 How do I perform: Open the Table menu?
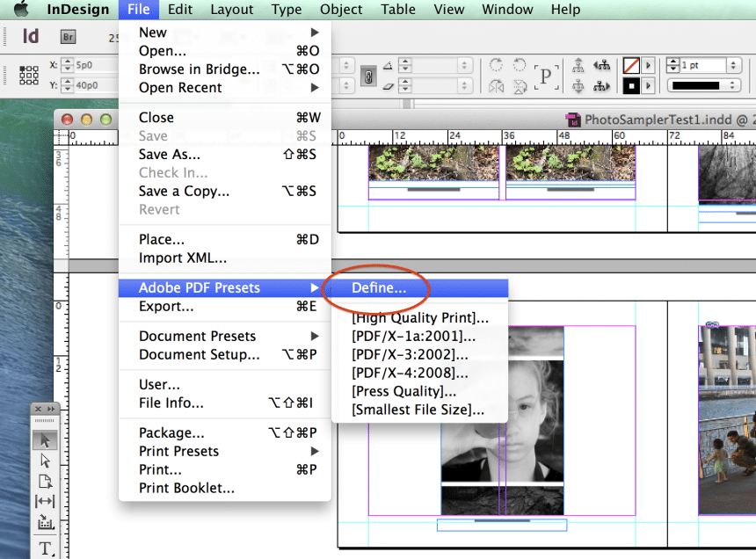point(397,9)
